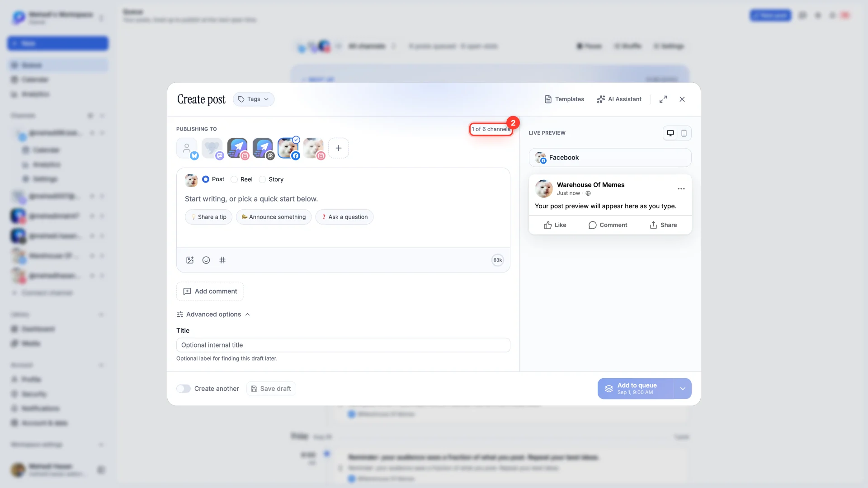Select the Facebook preview channel row
Screen dimensions: 868x488
pyautogui.click(x=610, y=158)
